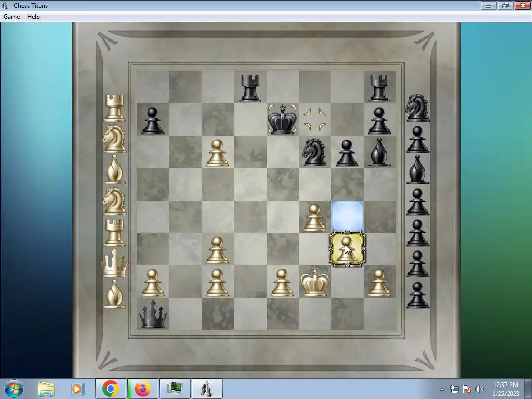This screenshot has width=532, height=399.
Task: Click the f7 square with corner markers
Action: click(314, 119)
